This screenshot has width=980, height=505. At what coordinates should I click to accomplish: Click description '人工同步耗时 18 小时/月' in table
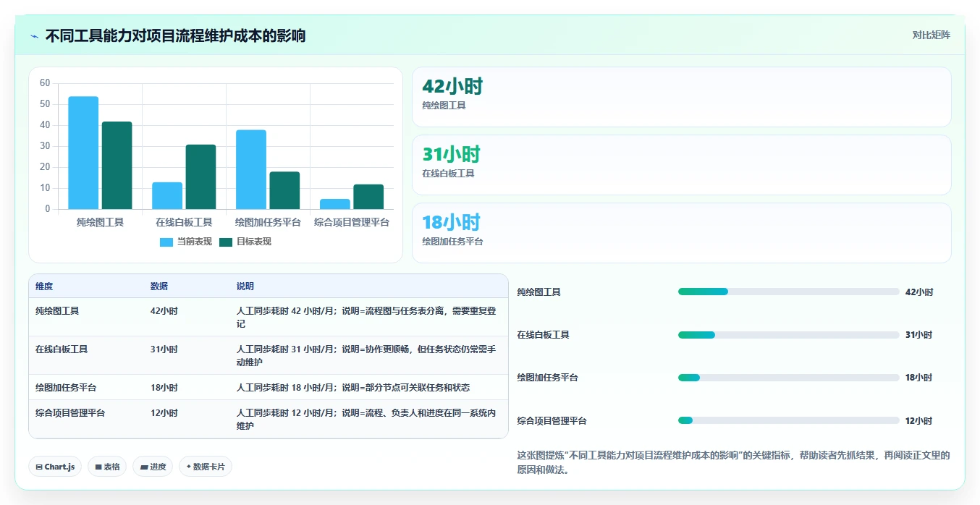[353, 388]
